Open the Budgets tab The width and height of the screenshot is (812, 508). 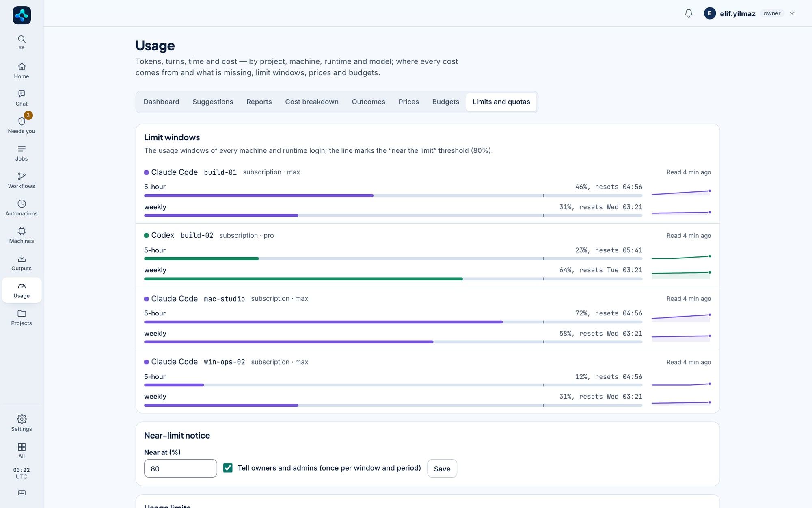point(445,102)
